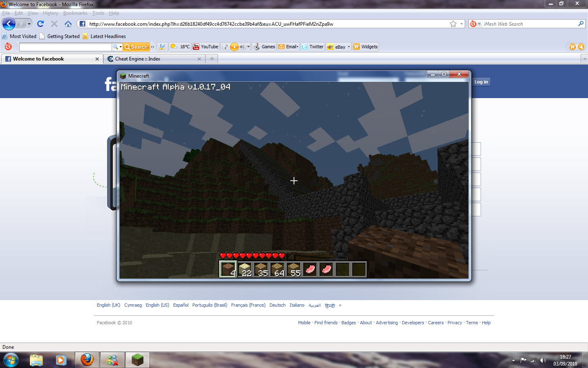Click the music note icon on toolbar
Image resolution: width=588 pixels, height=368 pixels.
tap(226, 47)
